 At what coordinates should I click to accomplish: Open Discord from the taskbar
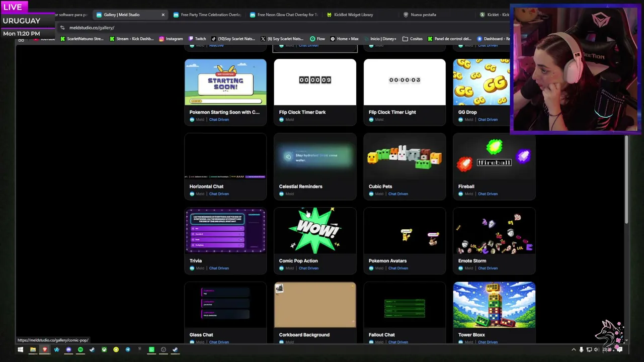click(68, 349)
